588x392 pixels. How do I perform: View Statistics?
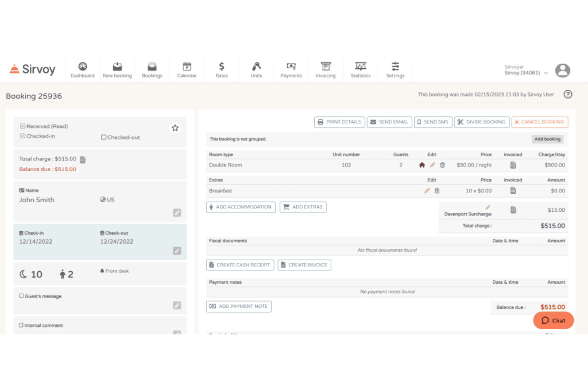pos(361,70)
